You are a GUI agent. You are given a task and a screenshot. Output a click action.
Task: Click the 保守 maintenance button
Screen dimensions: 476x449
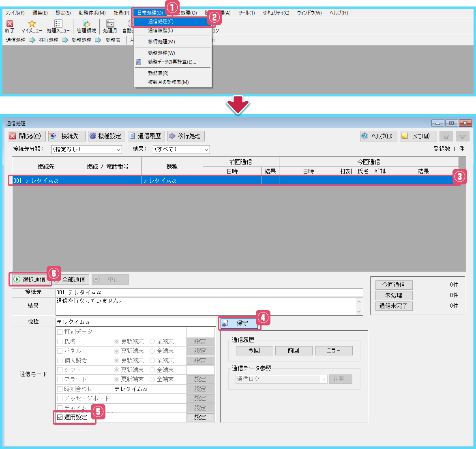[x=239, y=323]
